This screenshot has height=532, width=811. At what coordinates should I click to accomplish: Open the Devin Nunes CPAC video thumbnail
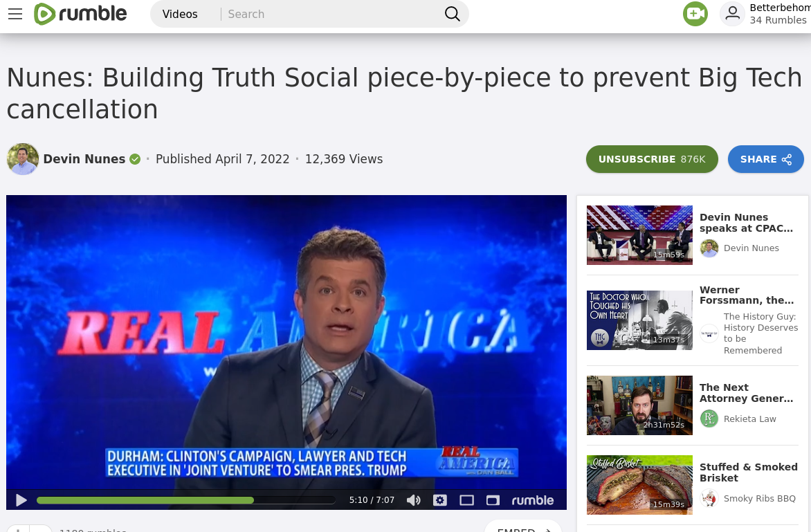coord(639,235)
